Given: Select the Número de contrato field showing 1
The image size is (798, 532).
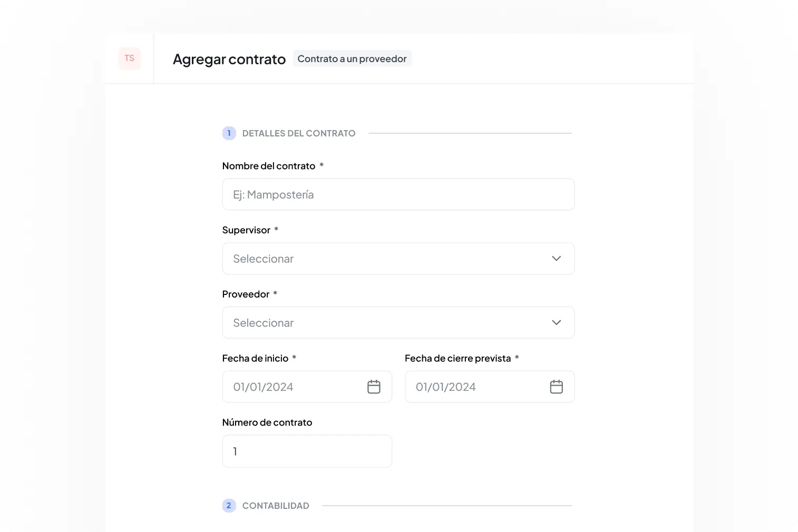Looking at the screenshot, I should coord(307,451).
